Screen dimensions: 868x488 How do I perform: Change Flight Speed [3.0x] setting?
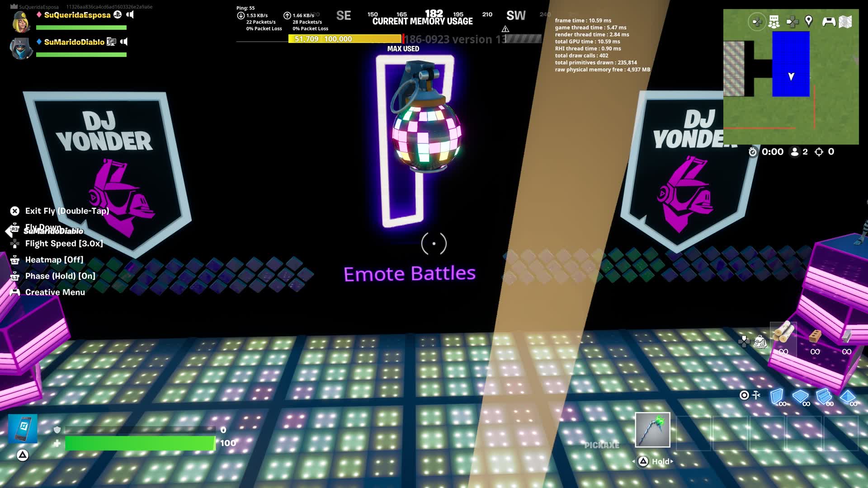(x=64, y=244)
